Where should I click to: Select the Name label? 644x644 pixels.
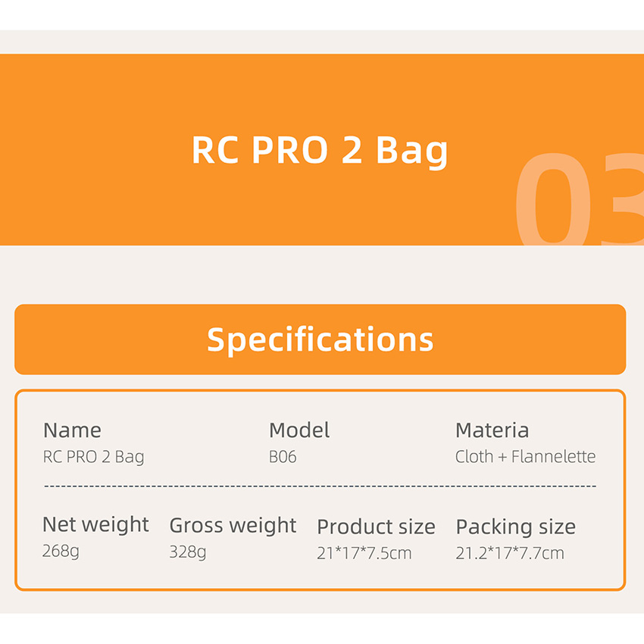click(x=72, y=430)
